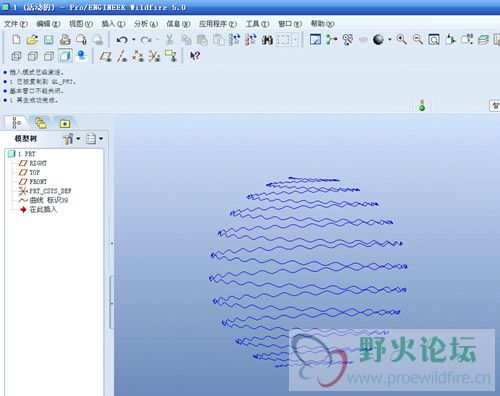Click the What's This help cursor icon

tap(195, 56)
